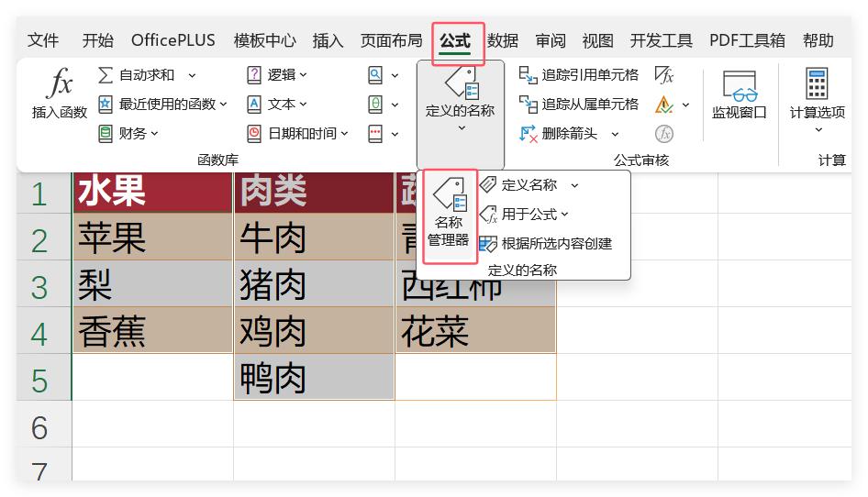The height and width of the screenshot is (497, 868).
Task: Open the 财务 functions icon
Action: [x=106, y=133]
